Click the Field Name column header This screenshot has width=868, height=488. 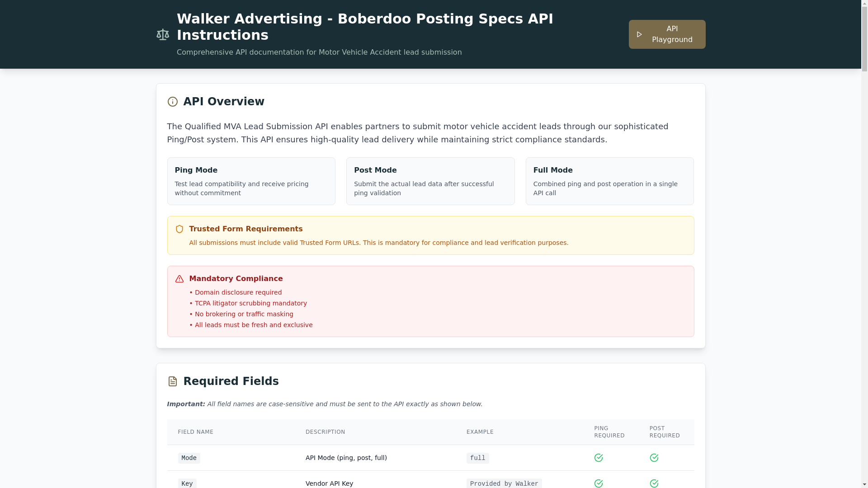(x=196, y=432)
